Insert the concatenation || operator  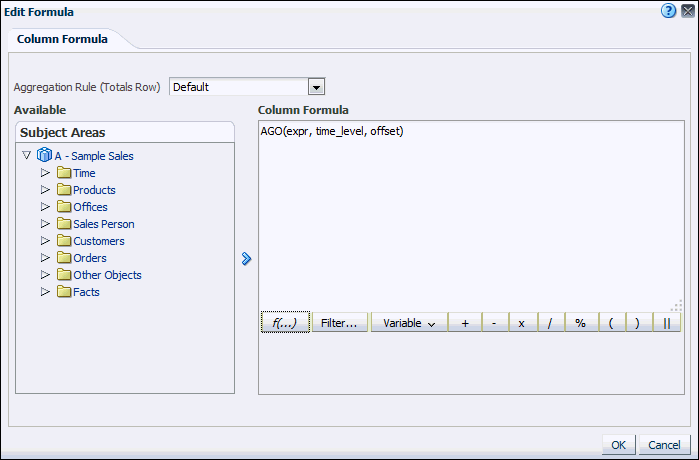coord(666,323)
